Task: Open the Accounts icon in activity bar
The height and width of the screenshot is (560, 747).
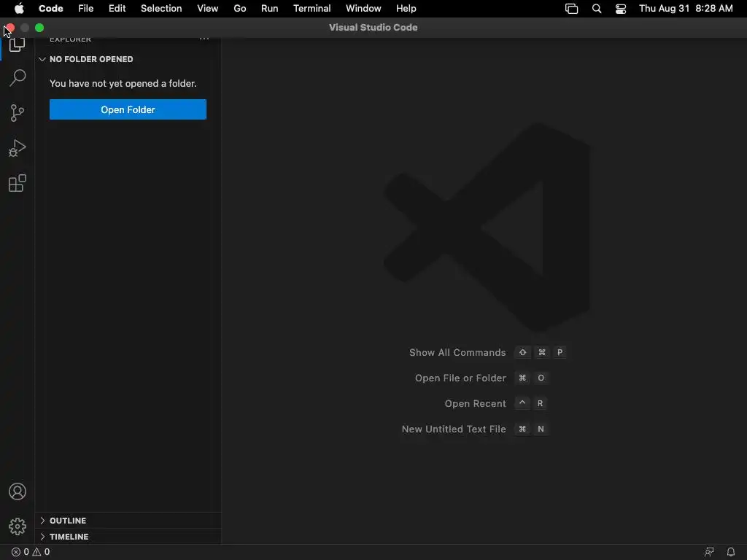Action: point(18,491)
